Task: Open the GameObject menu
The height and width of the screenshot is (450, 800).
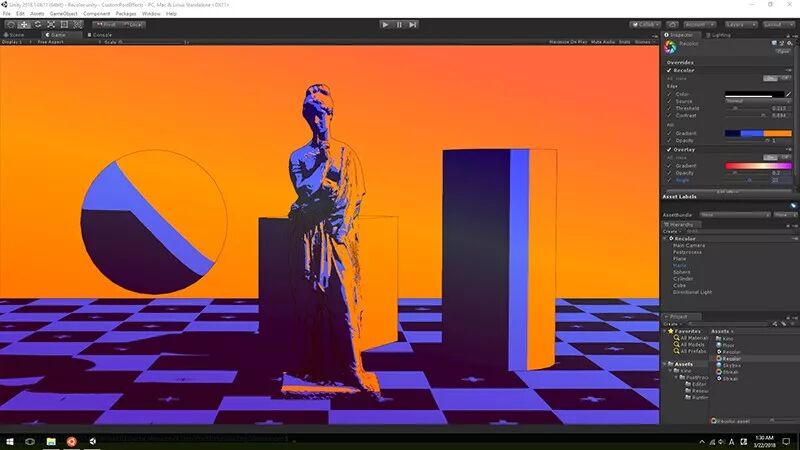Action: [x=63, y=14]
